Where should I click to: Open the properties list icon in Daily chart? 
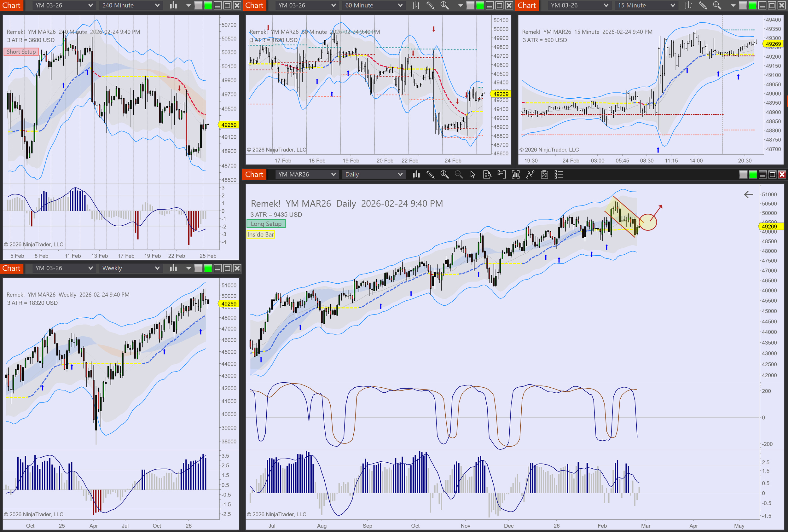(x=559, y=175)
